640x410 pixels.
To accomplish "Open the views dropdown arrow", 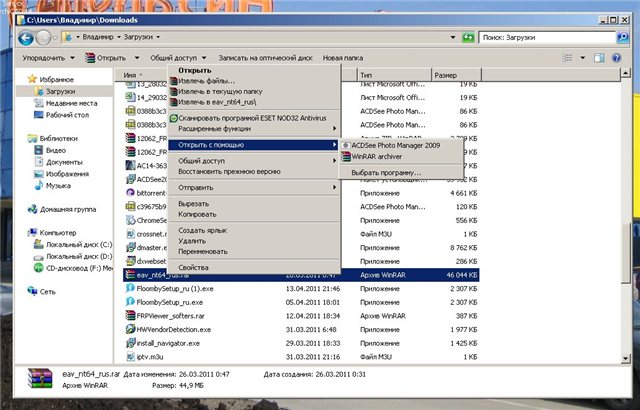I will point(583,58).
